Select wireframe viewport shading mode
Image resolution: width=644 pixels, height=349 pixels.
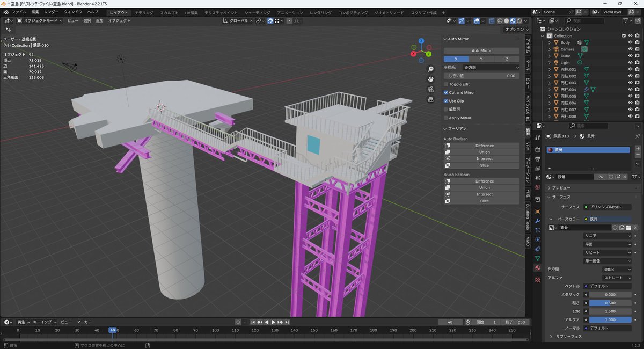coord(500,20)
